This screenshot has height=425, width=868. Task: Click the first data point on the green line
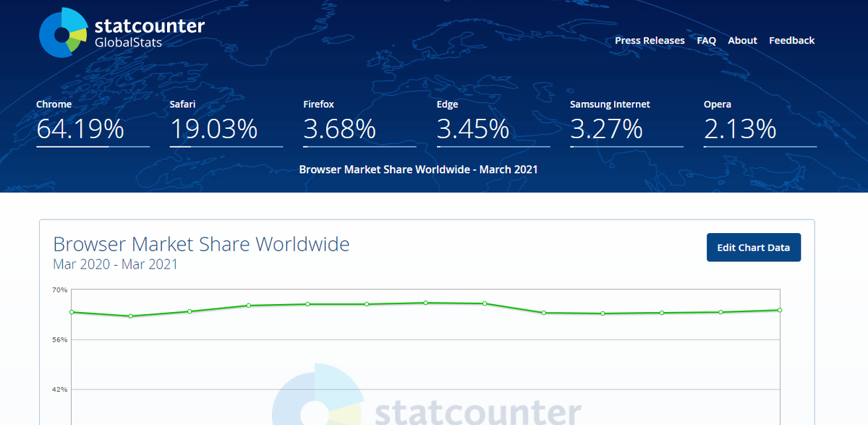(72, 312)
